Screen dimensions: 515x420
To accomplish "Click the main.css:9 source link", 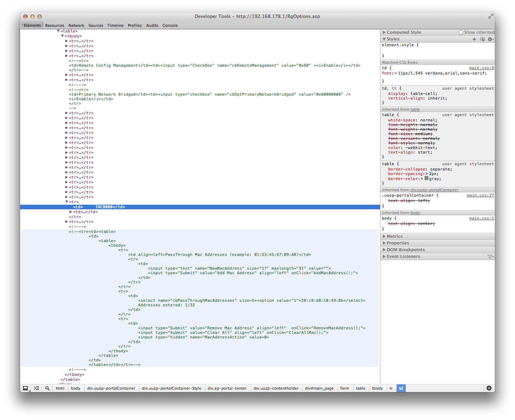I will 481,68.
